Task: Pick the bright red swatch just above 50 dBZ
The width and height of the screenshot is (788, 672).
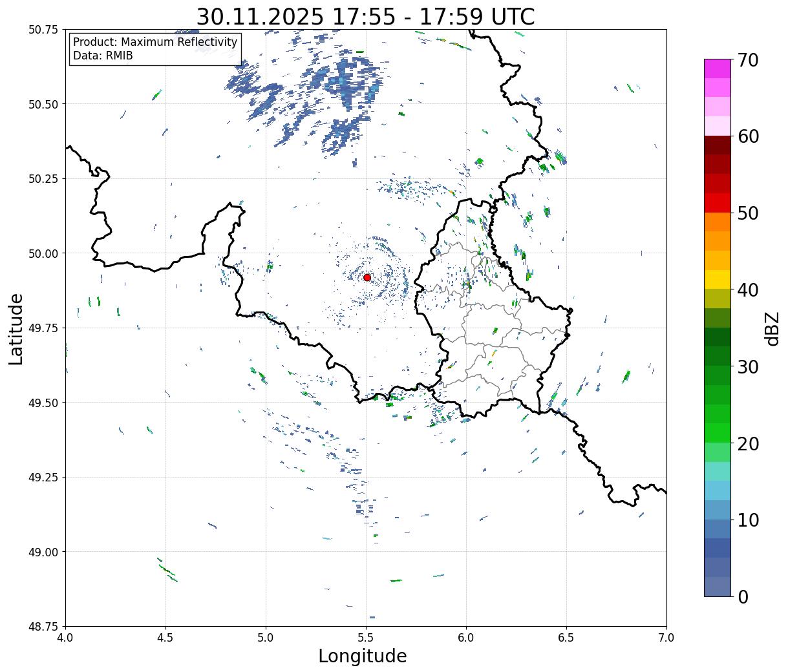Action: pyautogui.click(x=718, y=203)
